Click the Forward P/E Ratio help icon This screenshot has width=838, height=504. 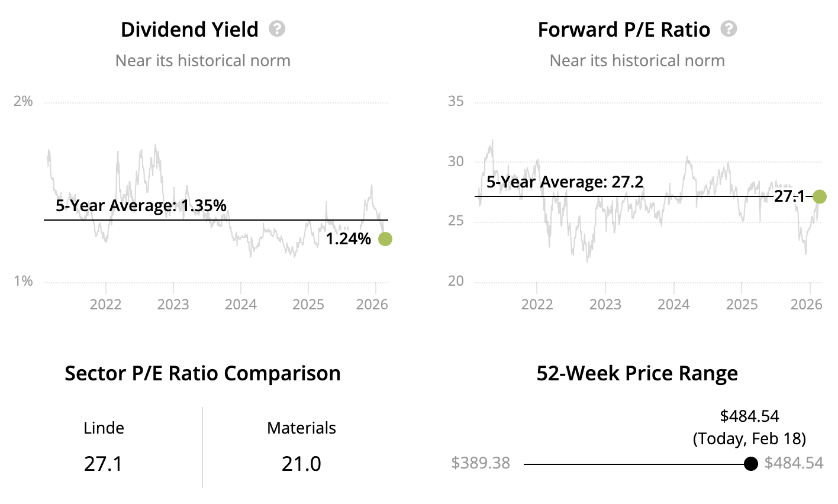[729, 28]
